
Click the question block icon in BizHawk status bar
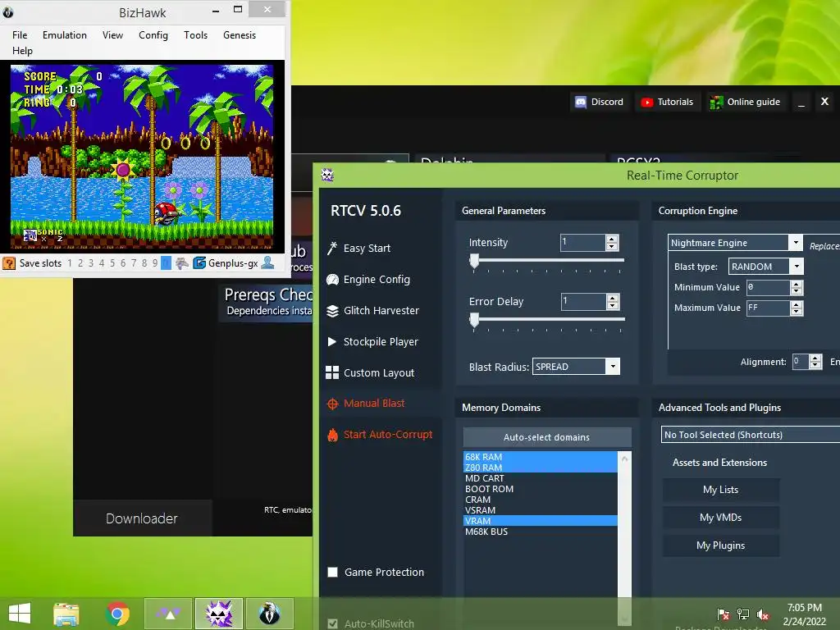click(x=9, y=263)
